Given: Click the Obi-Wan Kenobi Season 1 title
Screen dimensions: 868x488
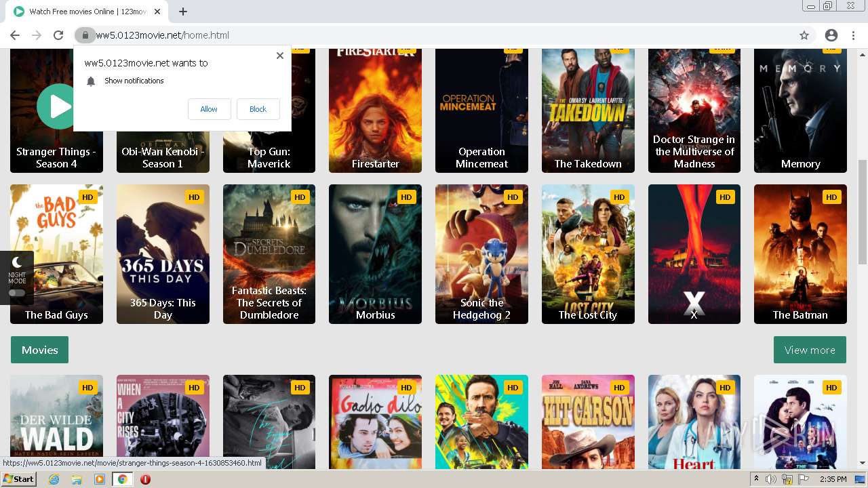Looking at the screenshot, I should (x=163, y=158).
